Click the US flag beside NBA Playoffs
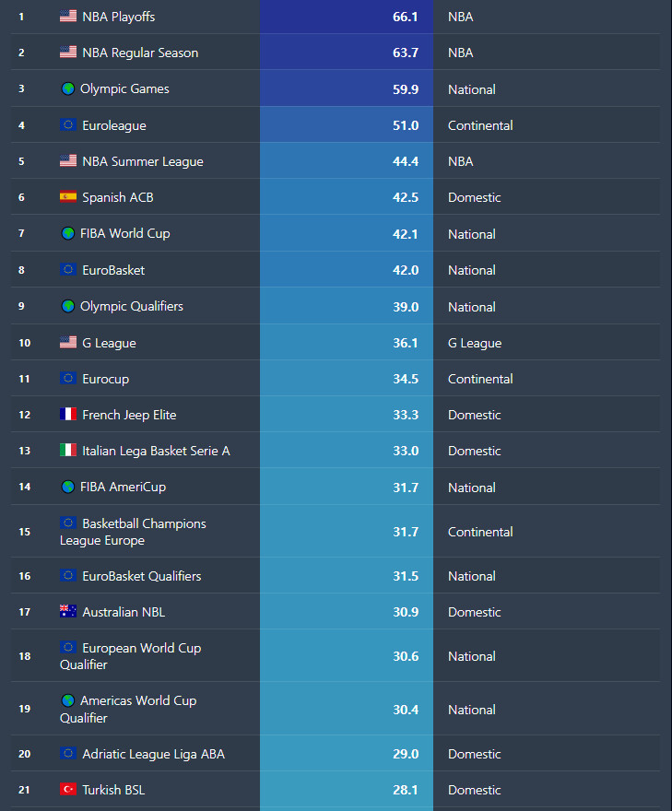 [x=68, y=16]
